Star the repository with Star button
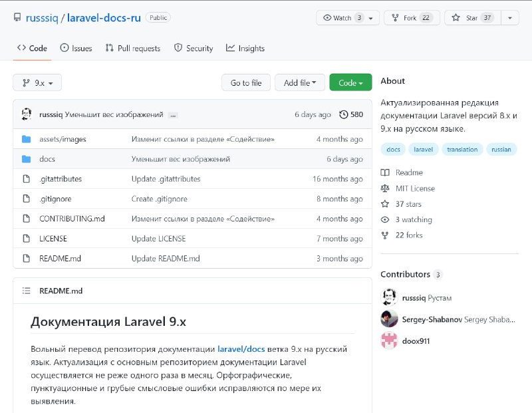 tap(473, 18)
